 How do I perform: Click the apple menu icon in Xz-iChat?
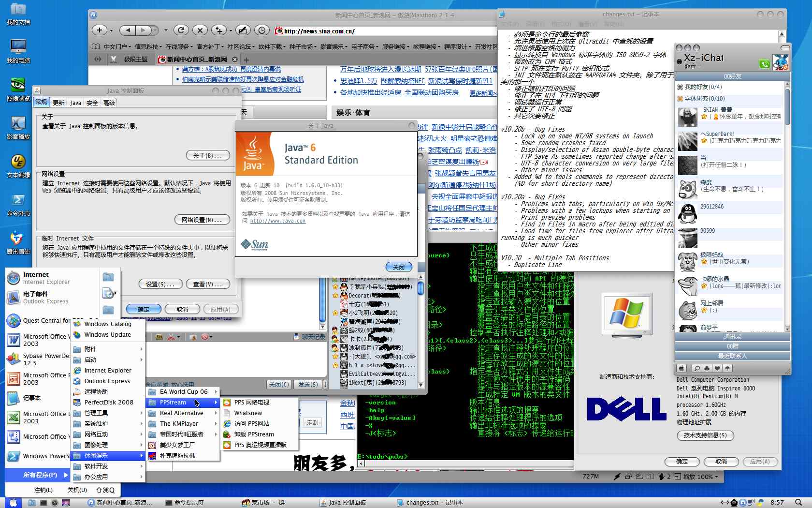[x=681, y=368]
